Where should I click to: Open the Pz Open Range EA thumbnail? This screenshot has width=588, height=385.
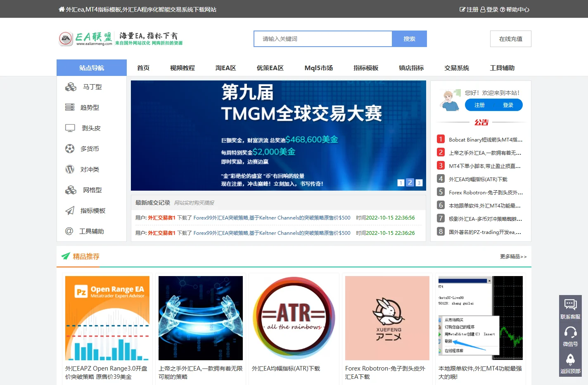107,318
